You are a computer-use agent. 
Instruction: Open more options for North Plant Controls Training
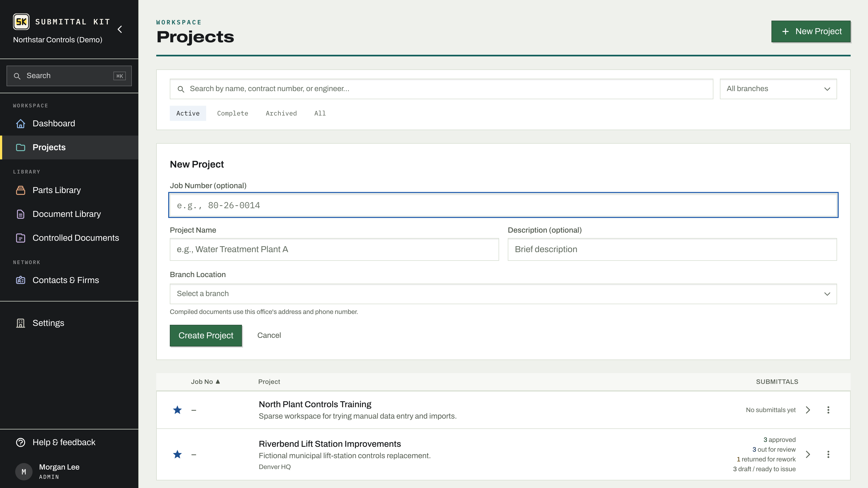pos(828,410)
